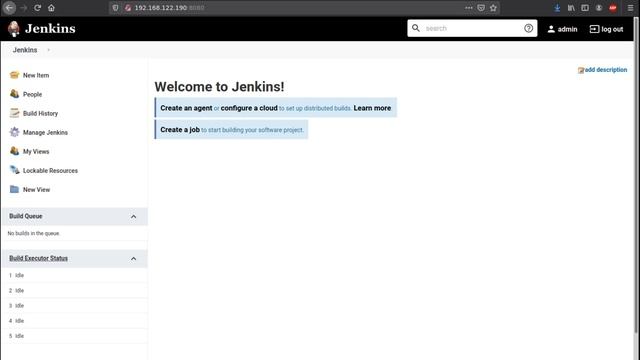Open Build History notepad icon
The height and width of the screenshot is (360, 640).
pyautogui.click(x=14, y=113)
